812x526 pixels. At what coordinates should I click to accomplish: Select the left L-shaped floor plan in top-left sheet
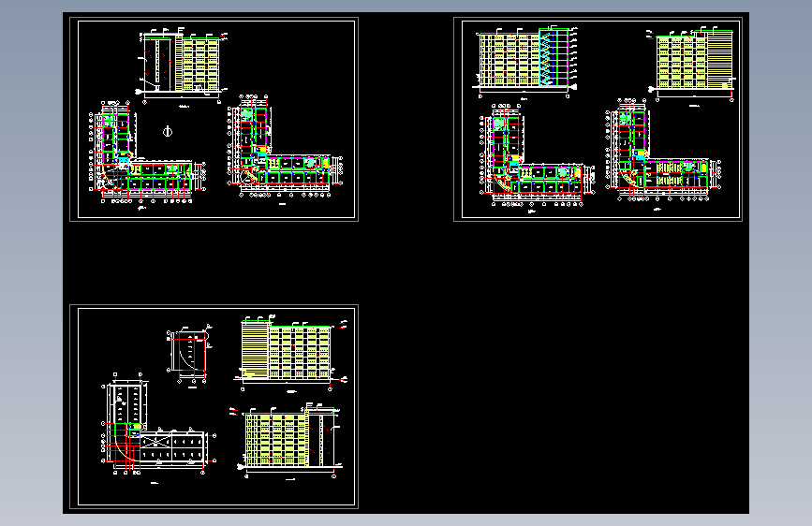148,153
